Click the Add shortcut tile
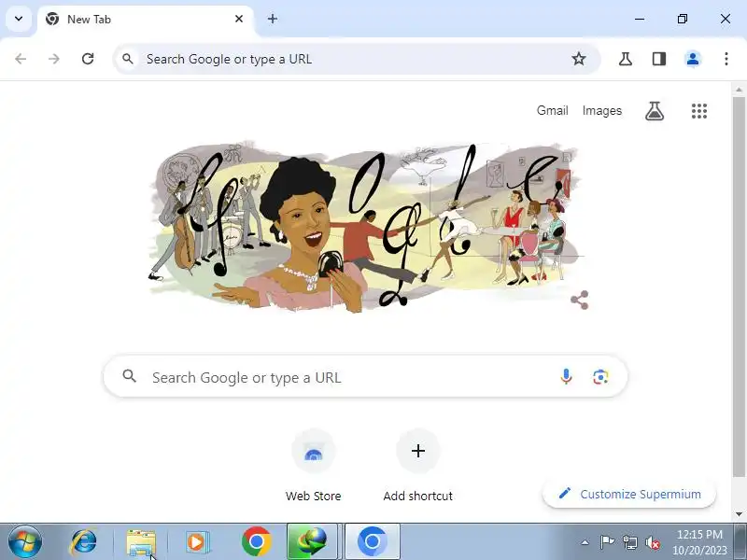 click(x=417, y=466)
